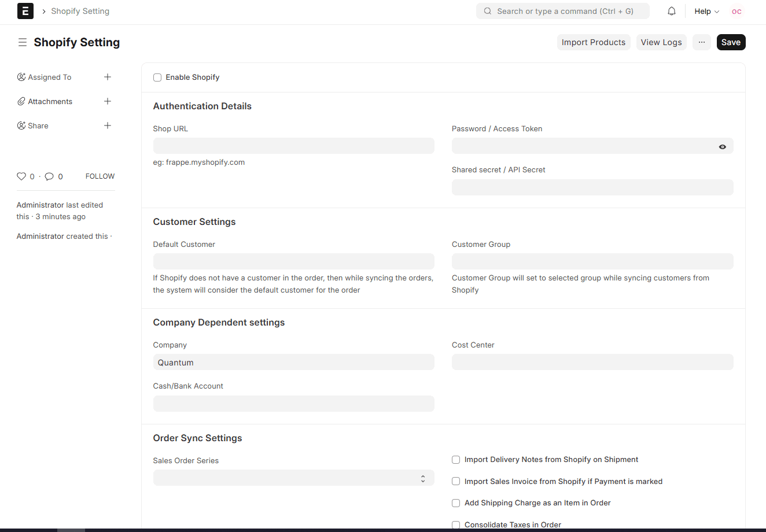766x532 pixels.
Task: Click the Customer Settings section heading
Action: tap(194, 222)
